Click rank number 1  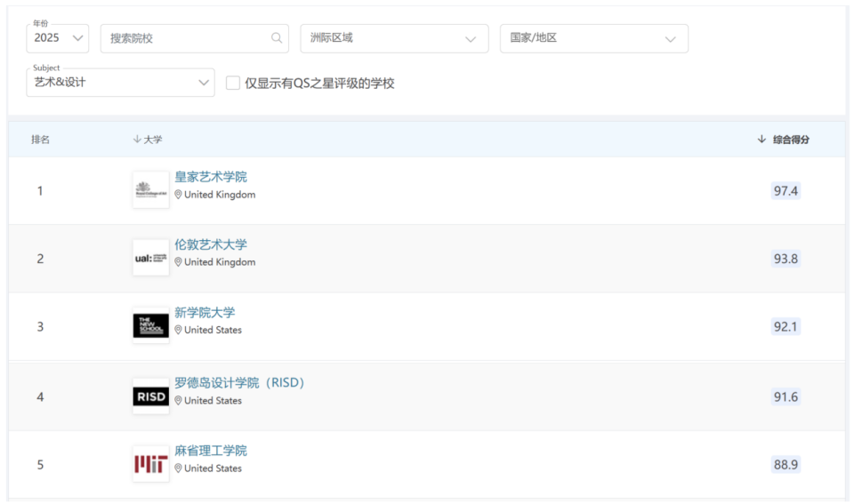40,190
